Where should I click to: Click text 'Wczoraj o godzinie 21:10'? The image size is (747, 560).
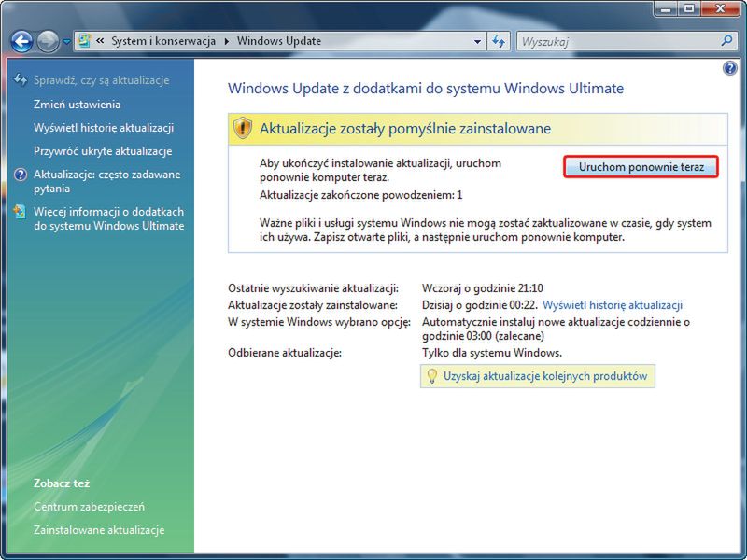pos(482,288)
